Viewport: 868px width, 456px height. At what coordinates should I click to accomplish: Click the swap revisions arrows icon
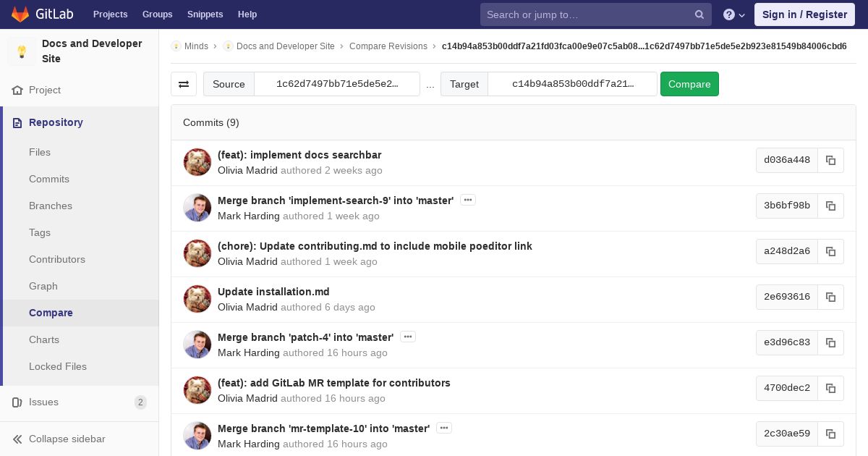[184, 84]
